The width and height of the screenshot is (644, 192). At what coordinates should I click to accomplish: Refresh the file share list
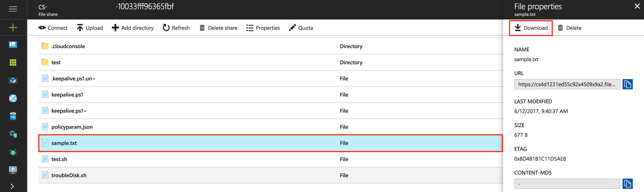point(176,28)
